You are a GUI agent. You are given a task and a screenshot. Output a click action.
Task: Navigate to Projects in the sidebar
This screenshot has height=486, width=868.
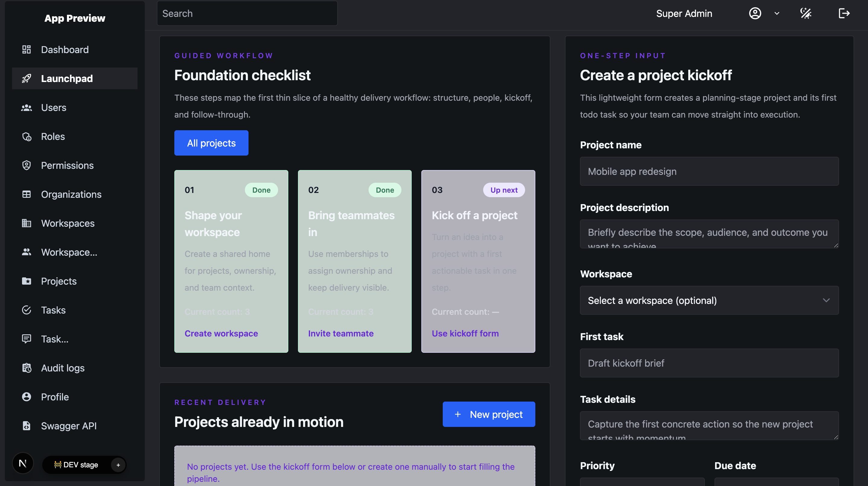pyautogui.click(x=74, y=281)
